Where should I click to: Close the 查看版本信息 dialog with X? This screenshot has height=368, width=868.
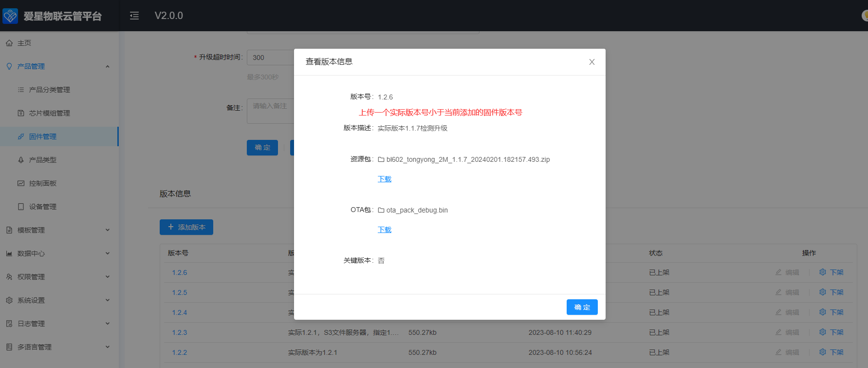click(x=592, y=62)
